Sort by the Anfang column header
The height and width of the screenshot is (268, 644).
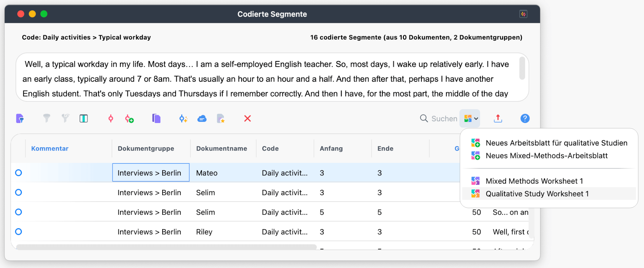click(331, 148)
